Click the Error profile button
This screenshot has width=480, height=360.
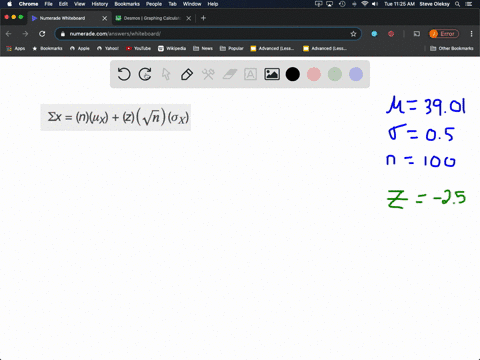pos(444,34)
